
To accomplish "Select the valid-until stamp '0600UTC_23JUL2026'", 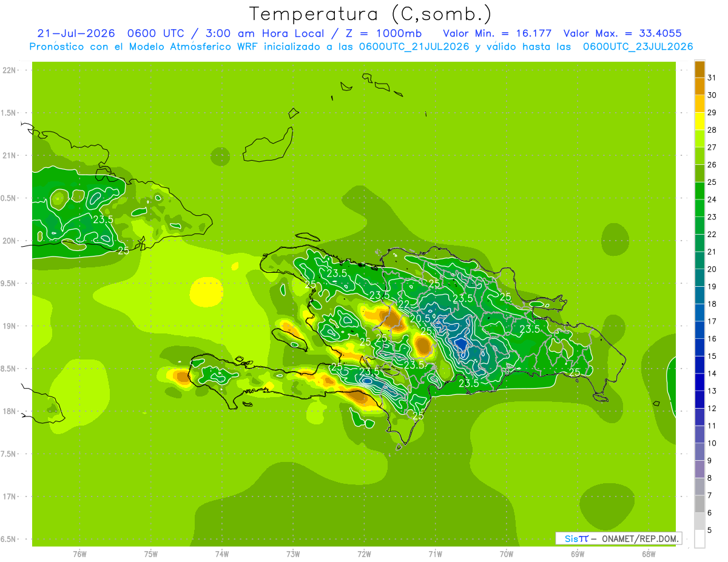I will (x=638, y=47).
